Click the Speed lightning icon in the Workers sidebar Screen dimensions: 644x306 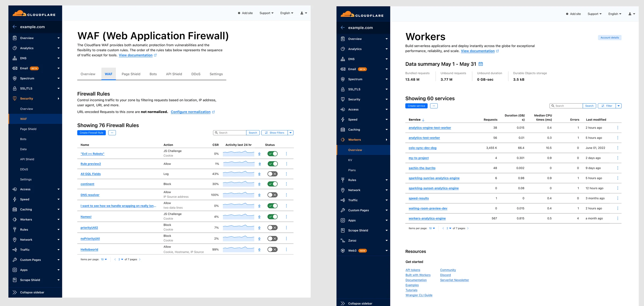[343, 119]
